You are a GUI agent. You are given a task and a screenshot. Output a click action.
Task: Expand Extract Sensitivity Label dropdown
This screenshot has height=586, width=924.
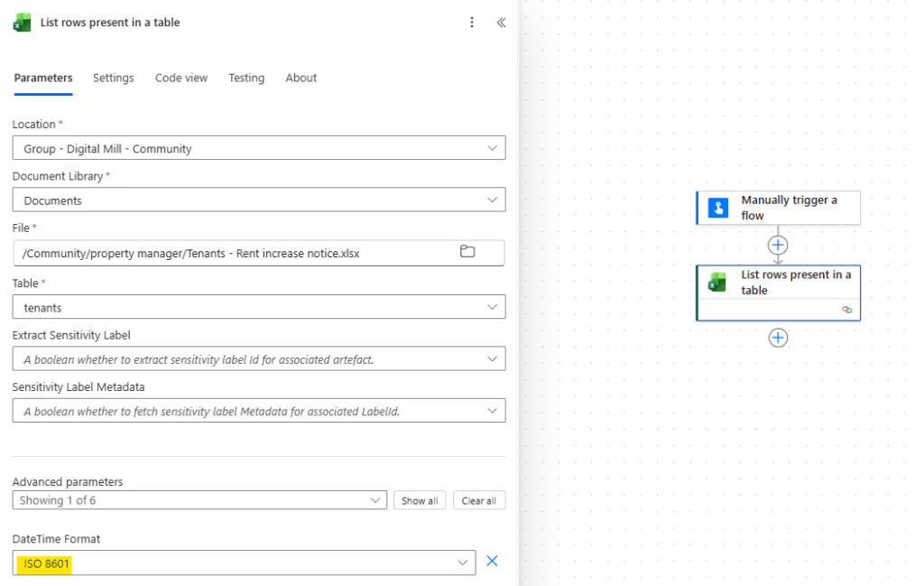pyautogui.click(x=259, y=359)
